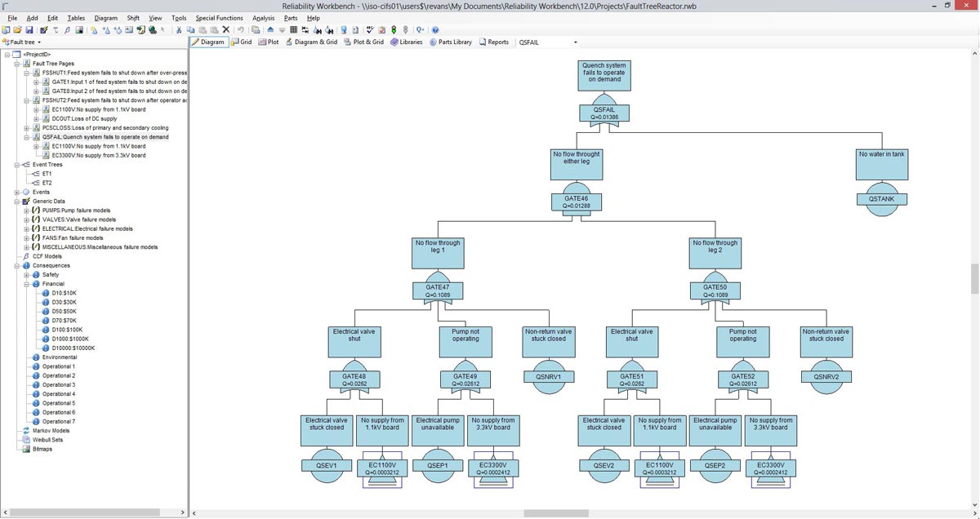Switch to Diagram & Grid view

(x=314, y=42)
